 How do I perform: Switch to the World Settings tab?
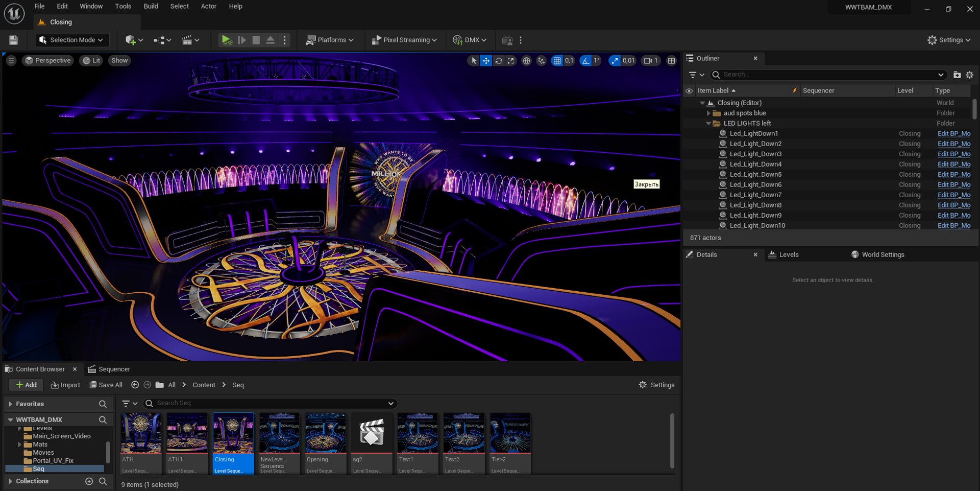tap(878, 254)
